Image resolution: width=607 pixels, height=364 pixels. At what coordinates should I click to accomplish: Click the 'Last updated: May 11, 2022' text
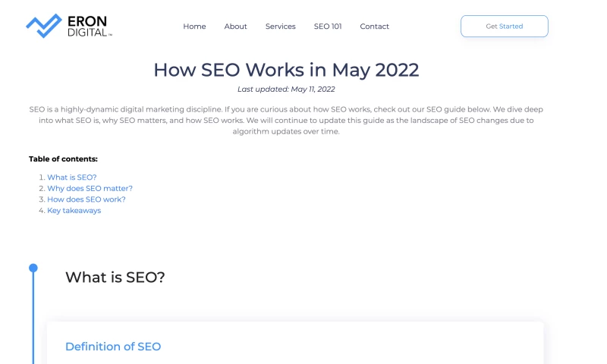286,89
